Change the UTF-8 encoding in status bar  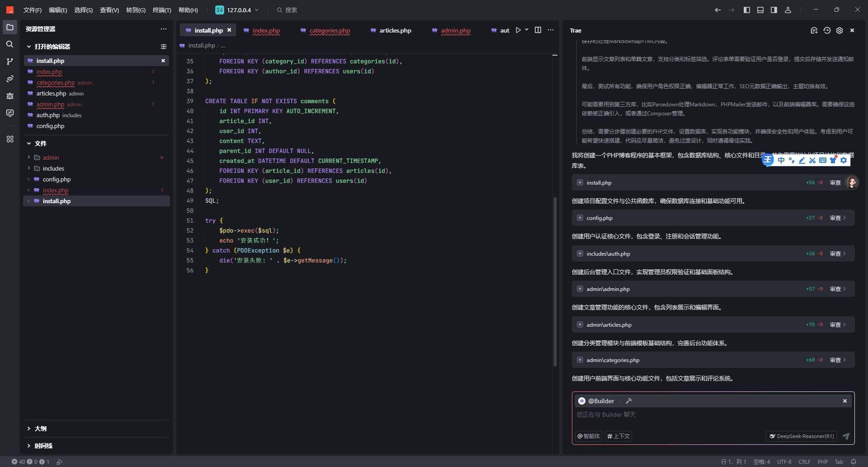(x=784, y=462)
